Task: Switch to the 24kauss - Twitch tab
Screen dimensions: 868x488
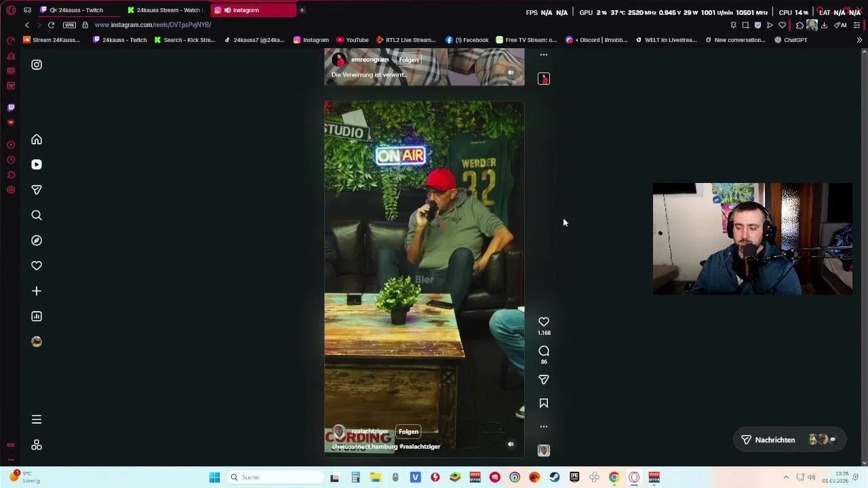Action: point(80,10)
